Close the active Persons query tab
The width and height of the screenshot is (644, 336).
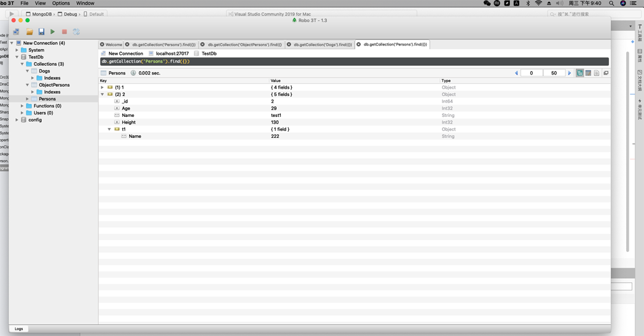[x=358, y=44]
